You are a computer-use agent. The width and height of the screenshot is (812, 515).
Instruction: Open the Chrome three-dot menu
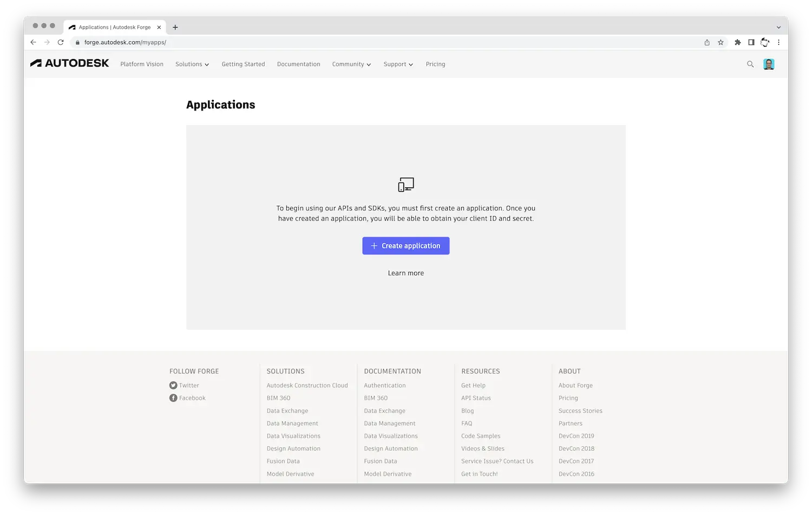tap(778, 42)
